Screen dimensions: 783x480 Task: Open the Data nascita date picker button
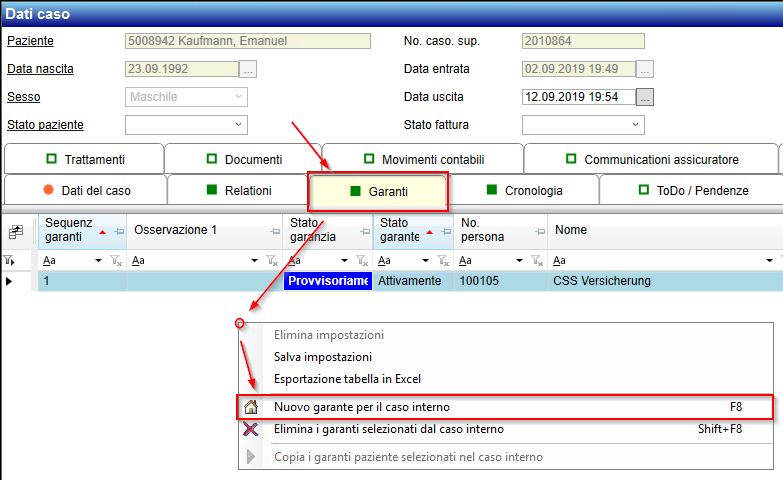[248, 69]
